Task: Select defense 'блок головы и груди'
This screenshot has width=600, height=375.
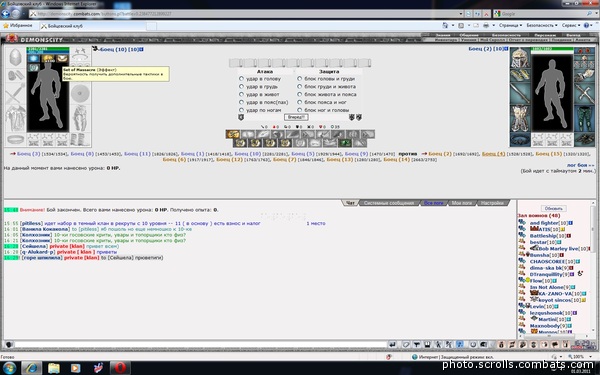Action: click(x=300, y=78)
